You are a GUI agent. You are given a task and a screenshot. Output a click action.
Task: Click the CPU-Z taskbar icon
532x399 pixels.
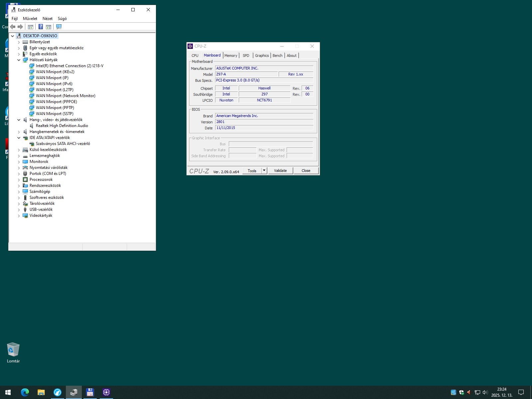(x=106, y=392)
